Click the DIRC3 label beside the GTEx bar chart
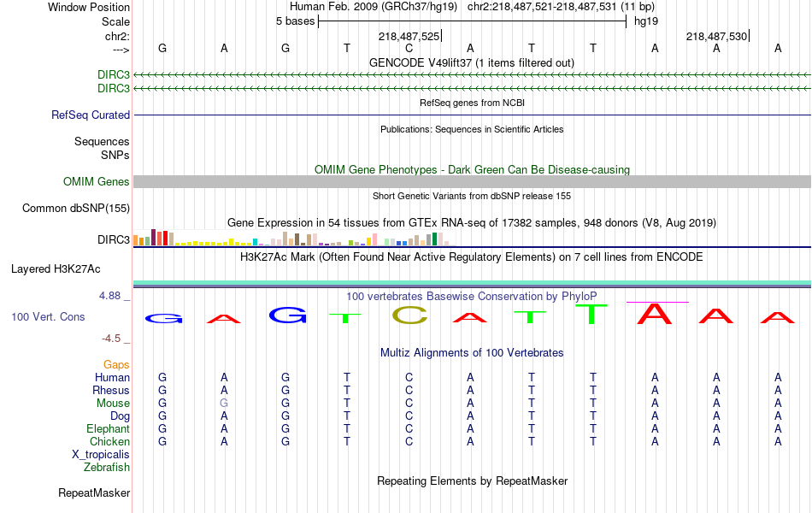Screen dimensions: 812x513 pos(114,240)
